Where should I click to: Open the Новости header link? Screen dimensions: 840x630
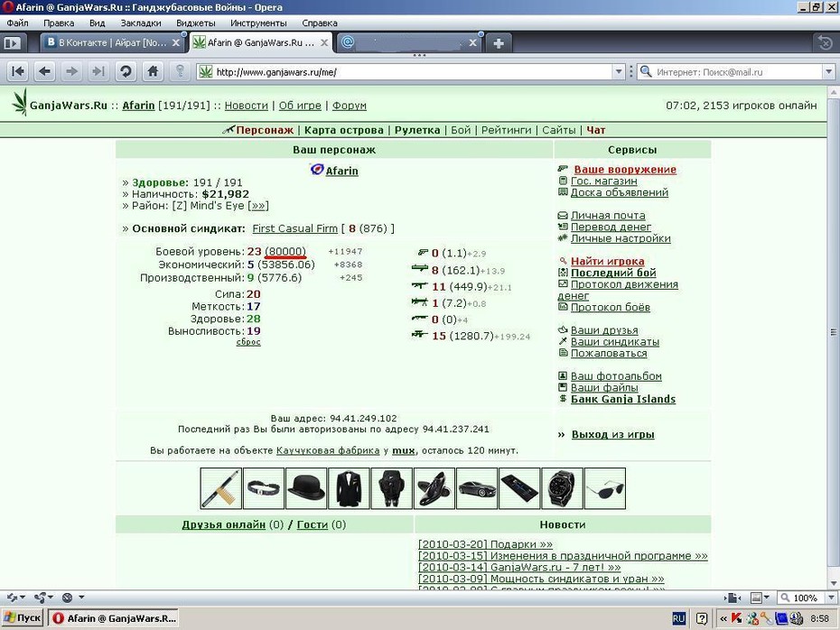[x=246, y=106]
